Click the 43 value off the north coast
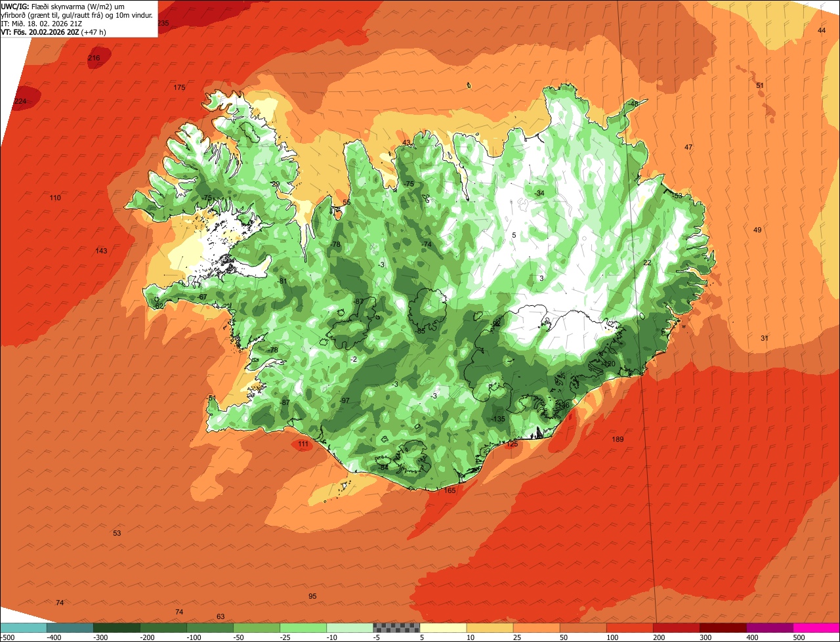The height and width of the screenshot is (642, 840). click(406, 142)
